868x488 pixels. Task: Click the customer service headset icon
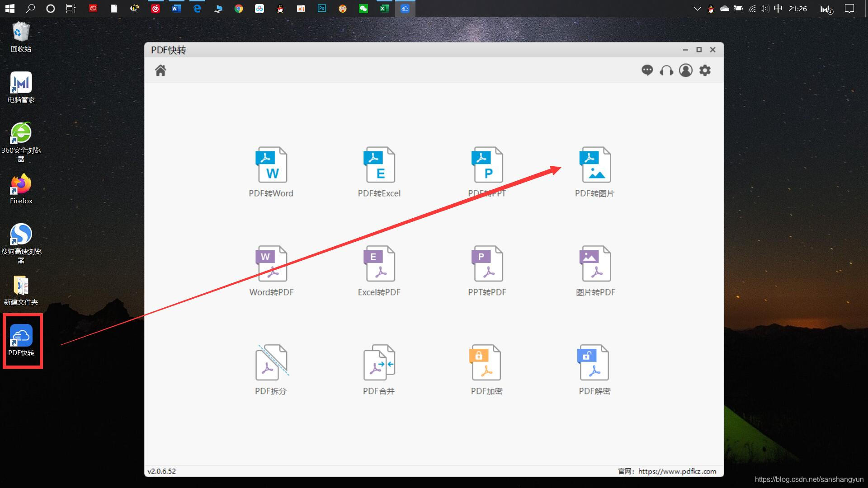tap(666, 70)
